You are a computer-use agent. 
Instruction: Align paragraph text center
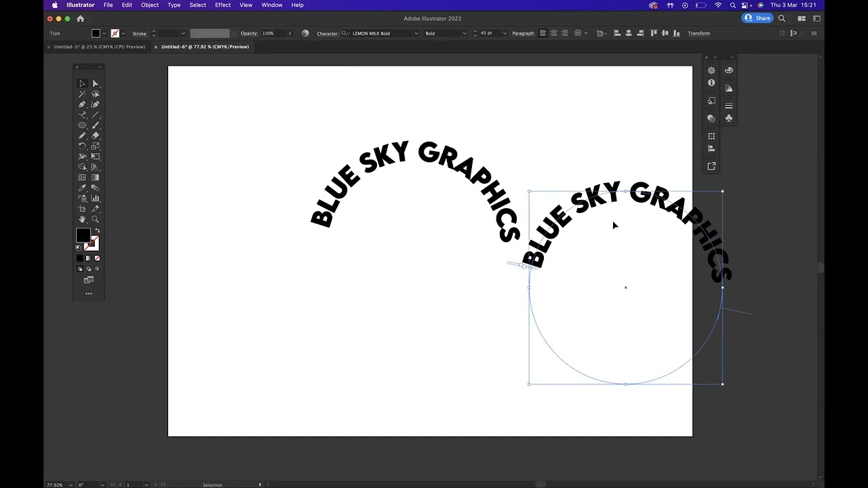(x=553, y=33)
